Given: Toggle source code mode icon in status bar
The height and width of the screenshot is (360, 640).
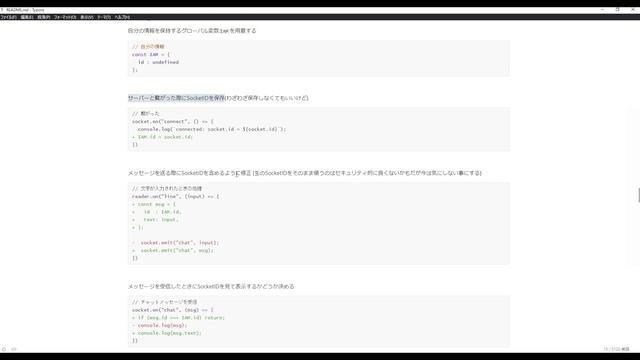Looking at the screenshot, I should tap(14, 349).
